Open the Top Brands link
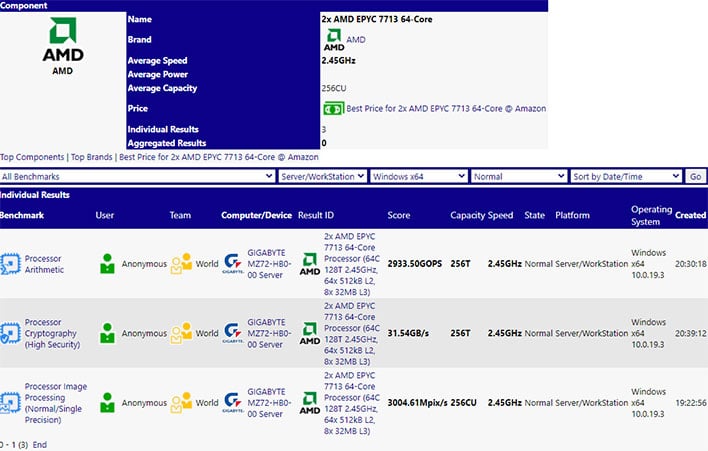This screenshot has width=708, height=451. (x=92, y=157)
